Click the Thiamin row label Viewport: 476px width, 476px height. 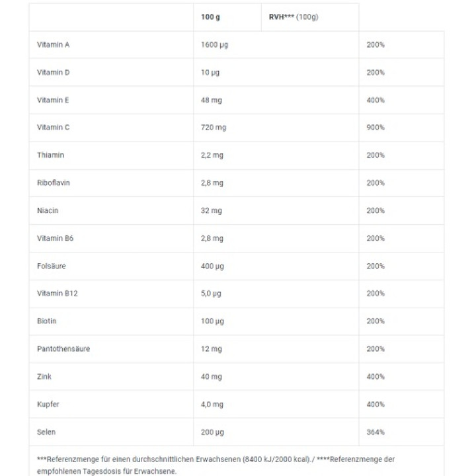[x=51, y=155]
